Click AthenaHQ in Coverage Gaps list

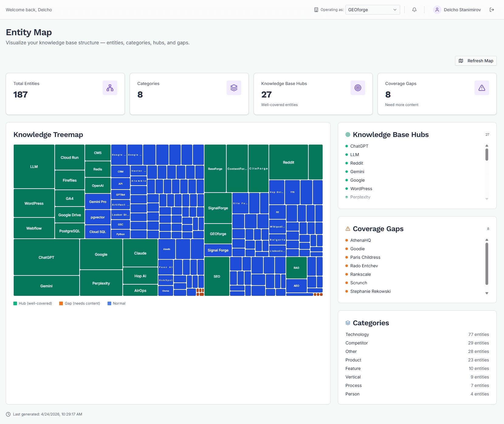coord(361,240)
